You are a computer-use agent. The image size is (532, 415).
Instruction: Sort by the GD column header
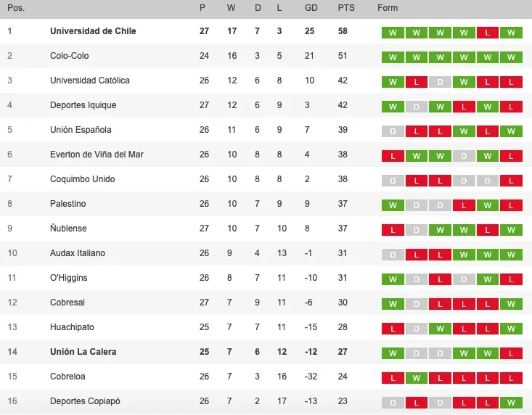click(311, 8)
